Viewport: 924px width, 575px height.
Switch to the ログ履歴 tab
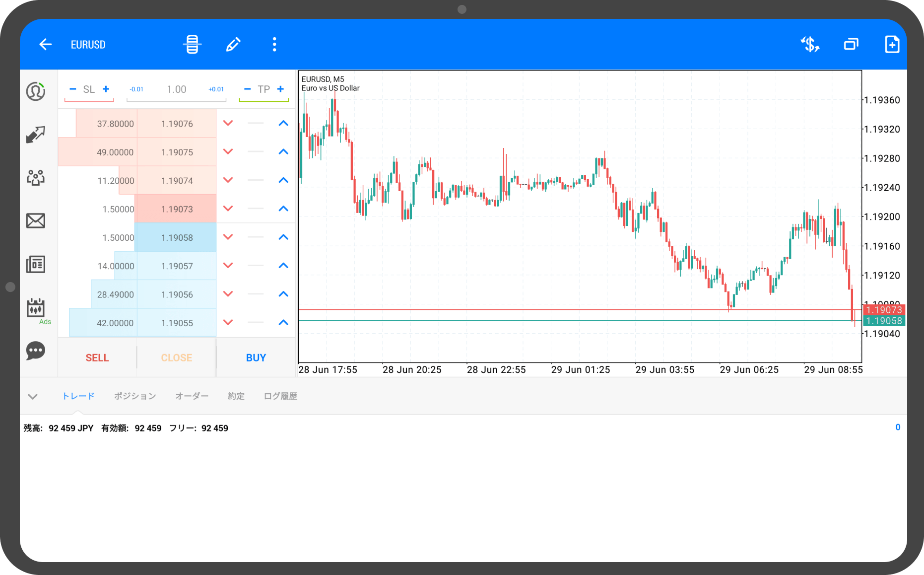click(280, 396)
